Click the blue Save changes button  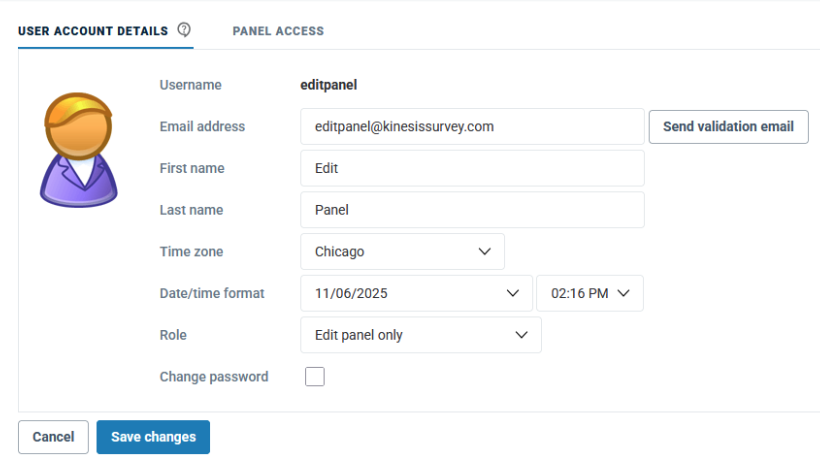point(153,437)
